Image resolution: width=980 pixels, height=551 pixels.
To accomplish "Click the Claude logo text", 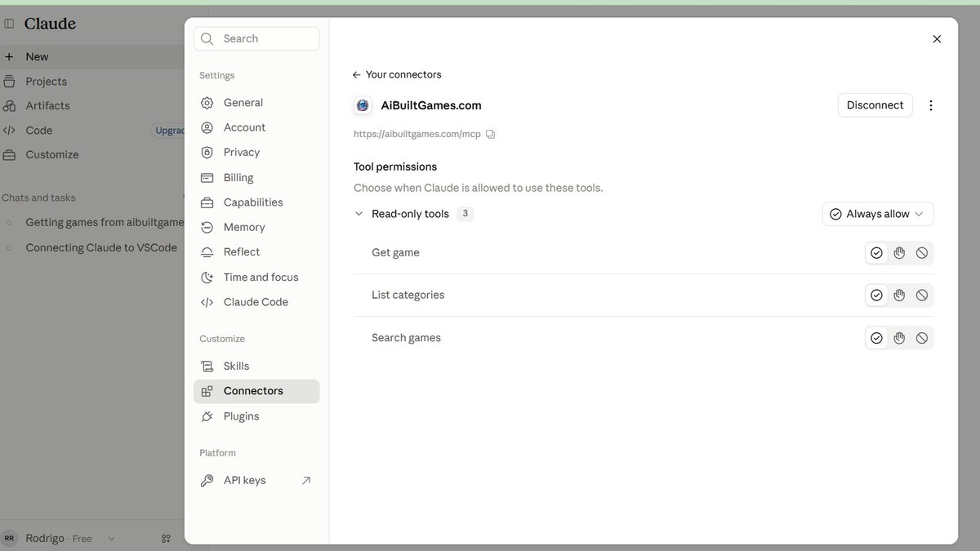I will click(x=50, y=24).
